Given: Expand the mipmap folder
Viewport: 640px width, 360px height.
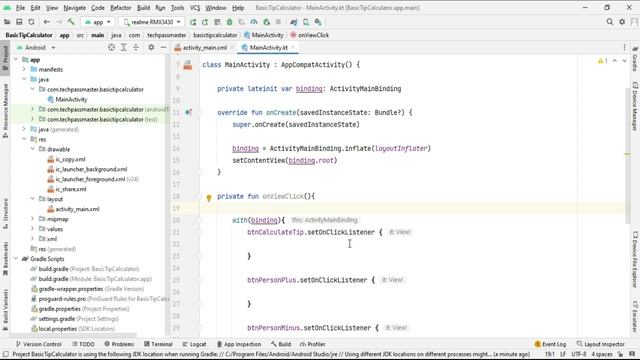Looking at the screenshot, I should tap(33, 219).
